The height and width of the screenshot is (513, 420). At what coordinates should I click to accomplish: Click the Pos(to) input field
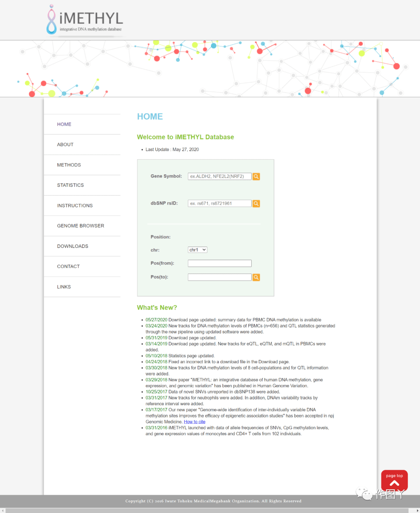click(220, 277)
